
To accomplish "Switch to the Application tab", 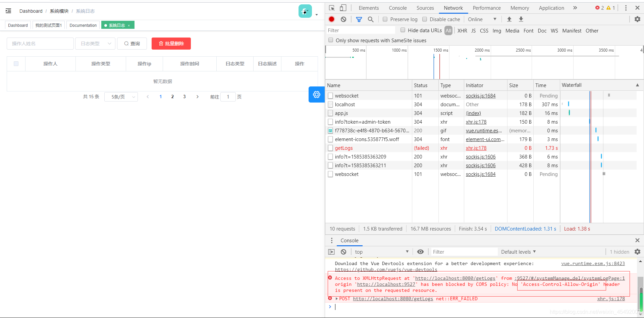I will click(551, 8).
